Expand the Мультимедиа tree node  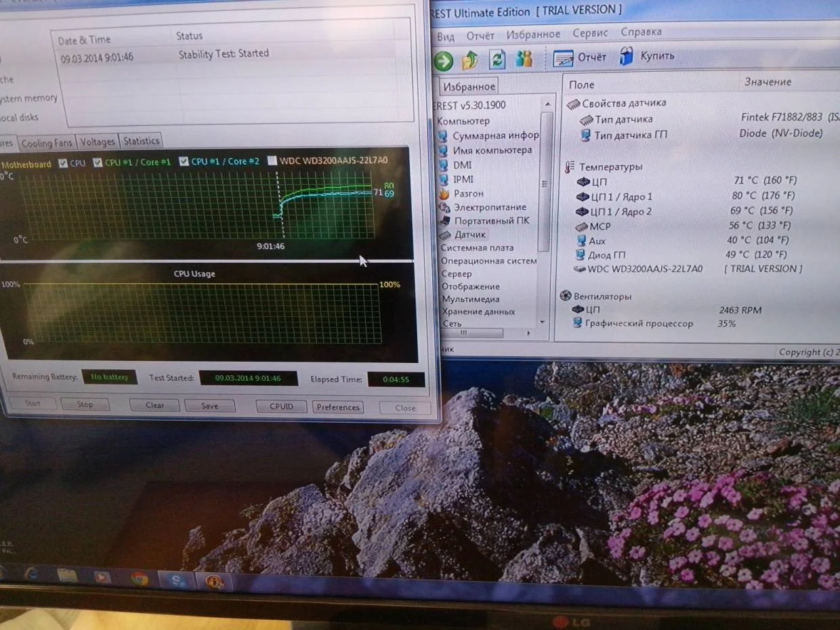click(471, 299)
